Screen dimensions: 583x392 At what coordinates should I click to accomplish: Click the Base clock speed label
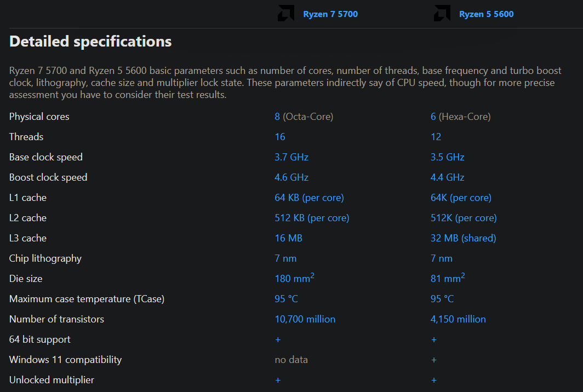click(45, 157)
